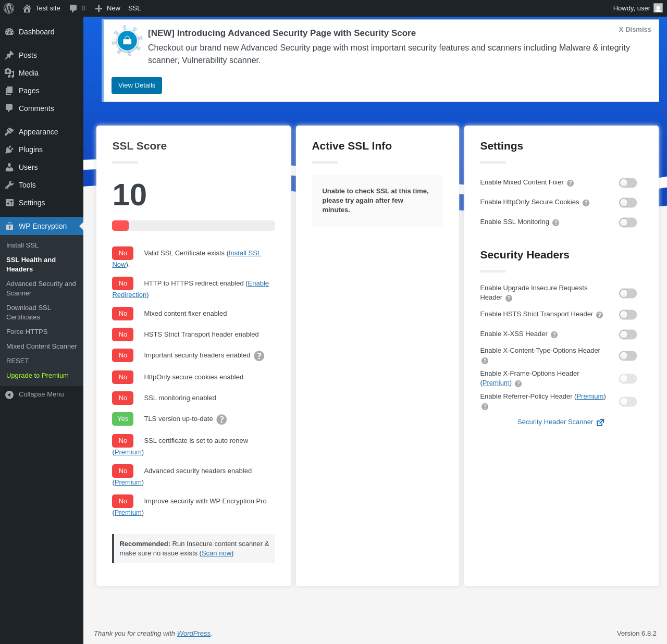
Task: Go to Plugins in the sidebar
Action: (31, 150)
